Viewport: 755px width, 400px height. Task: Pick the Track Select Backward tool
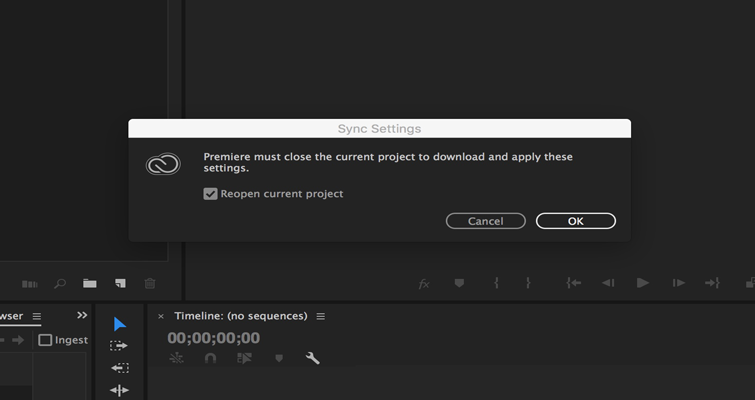click(119, 368)
